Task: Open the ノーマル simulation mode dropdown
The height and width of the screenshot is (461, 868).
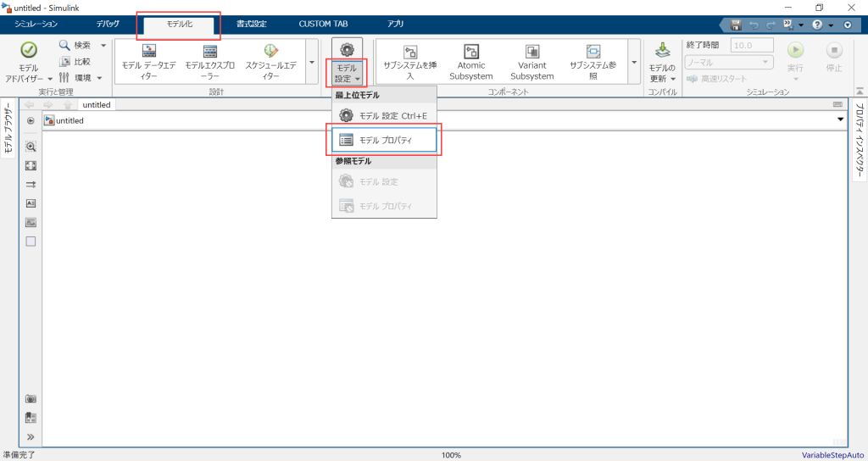Action: (x=729, y=62)
